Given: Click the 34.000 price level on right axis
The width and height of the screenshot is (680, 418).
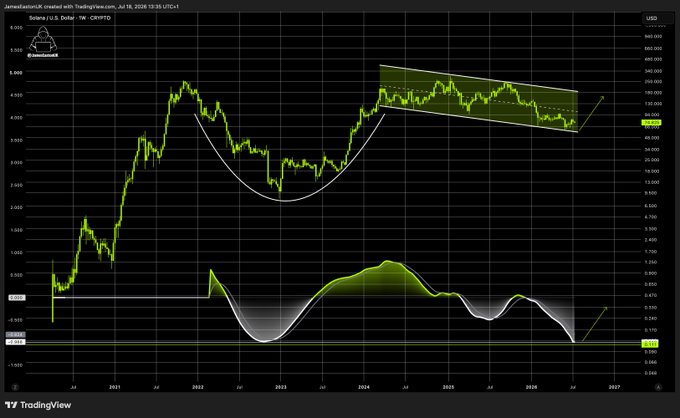Looking at the screenshot, I should coord(652,150).
